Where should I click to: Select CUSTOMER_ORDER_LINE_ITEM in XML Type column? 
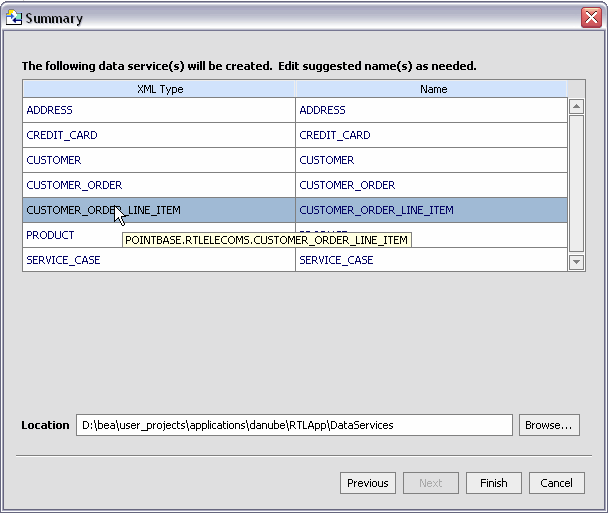point(159,210)
